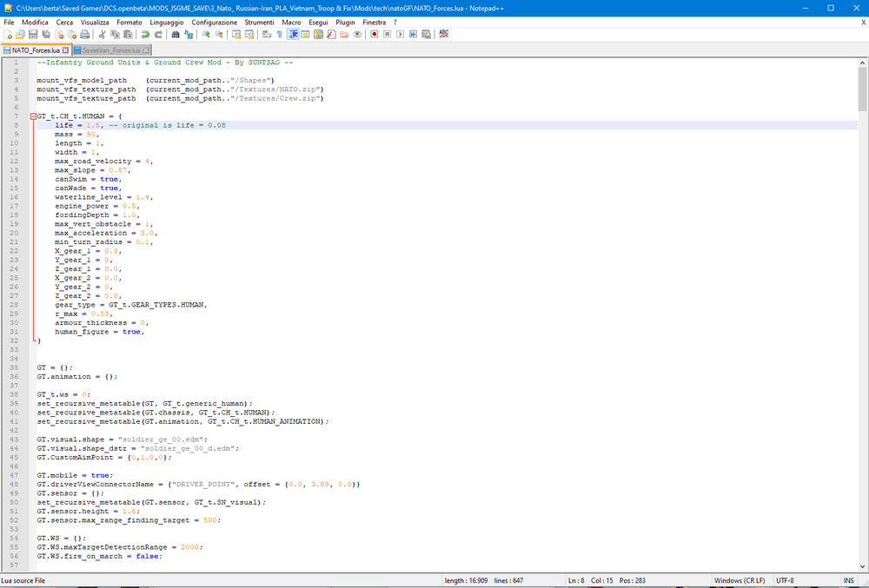This screenshot has height=588, width=869.
Task: Toggle Folder as Workspace panel icon
Action: [x=344, y=35]
